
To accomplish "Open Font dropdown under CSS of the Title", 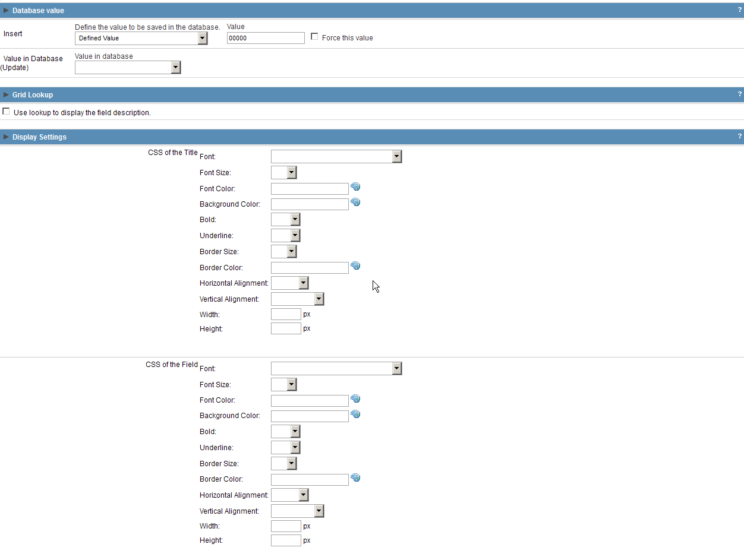I will point(336,157).
